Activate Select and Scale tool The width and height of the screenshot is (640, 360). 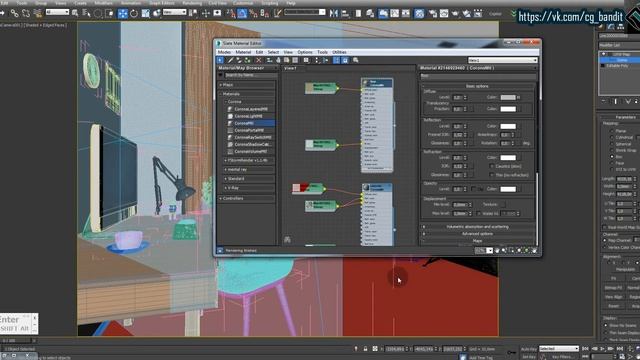coord(145,13)
